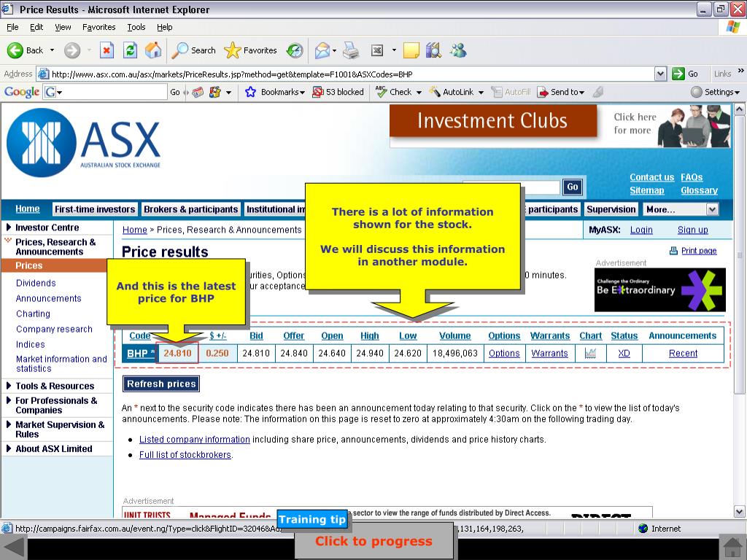Click the History clock icon

(295, 50)
